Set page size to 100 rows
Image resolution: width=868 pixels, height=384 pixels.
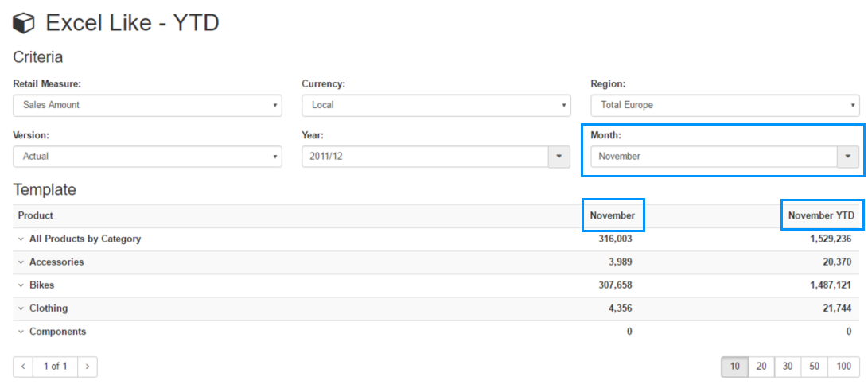pyautogui.click(x=843, y=367)
